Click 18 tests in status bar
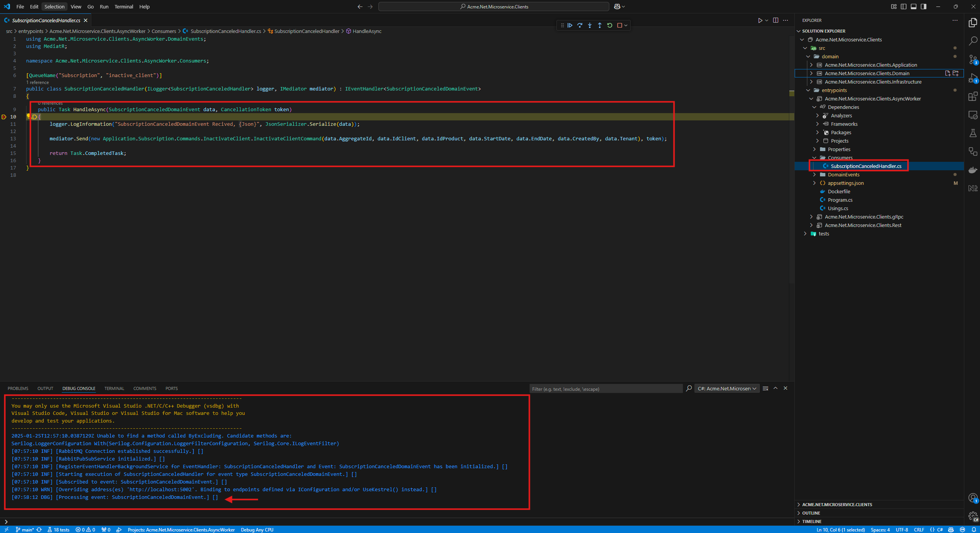The height and width of the screenshot is (533, 980). coord(58,530)
